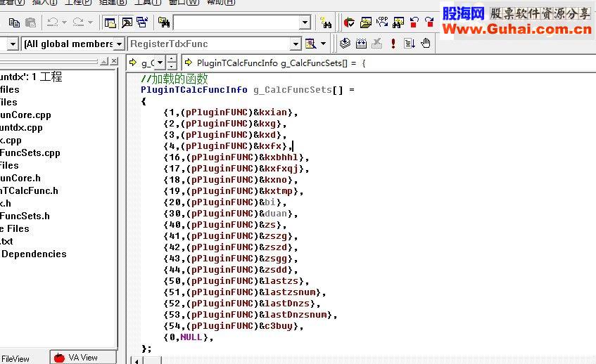596x364 pixels.
Task: Click the first red arrow Visual Assist icon
Action: coord(414,22)
